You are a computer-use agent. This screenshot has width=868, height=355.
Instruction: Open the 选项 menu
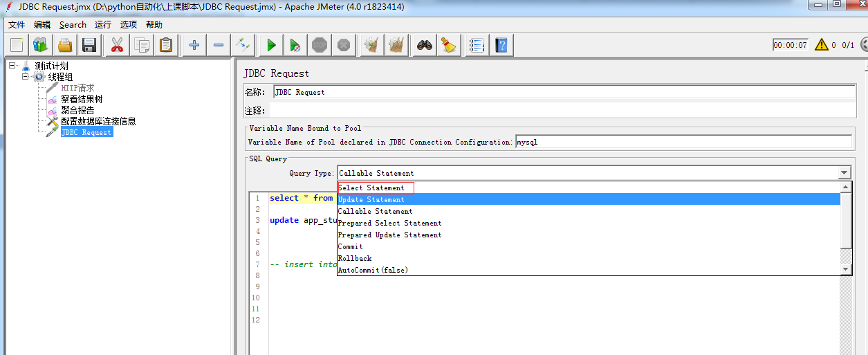(x=129, y=24)
